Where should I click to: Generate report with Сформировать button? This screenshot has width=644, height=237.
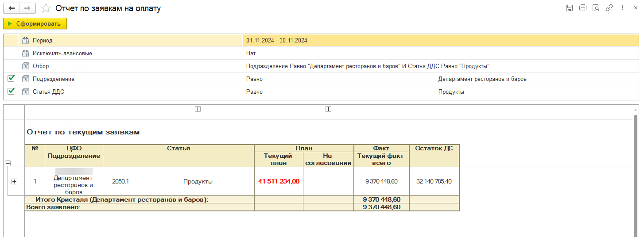pos(35,23)
